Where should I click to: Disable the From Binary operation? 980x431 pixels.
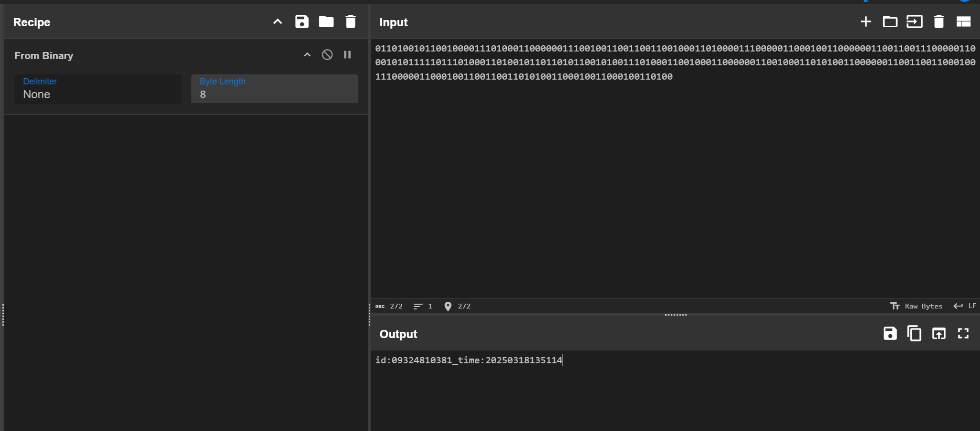pos(327,55)
